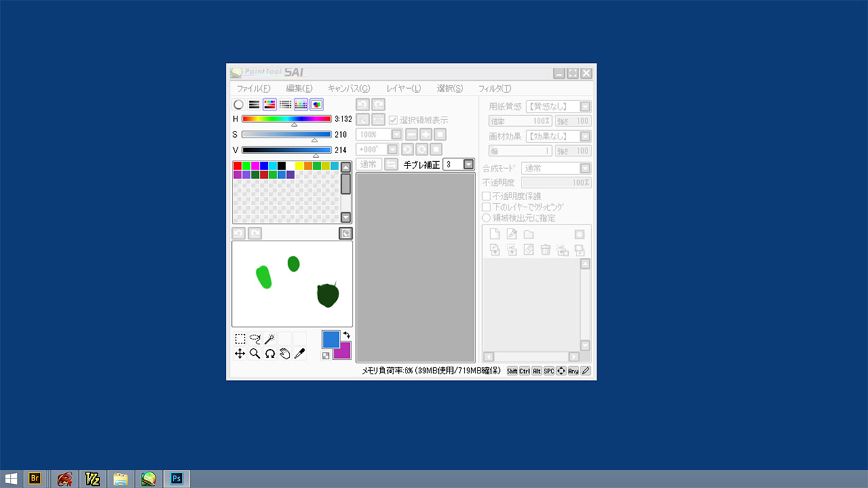Viewport: 868px width, 488px height.
Task: Rotate canvas counterclockwise
Action: pyautogui.click(x=408, y=149)
